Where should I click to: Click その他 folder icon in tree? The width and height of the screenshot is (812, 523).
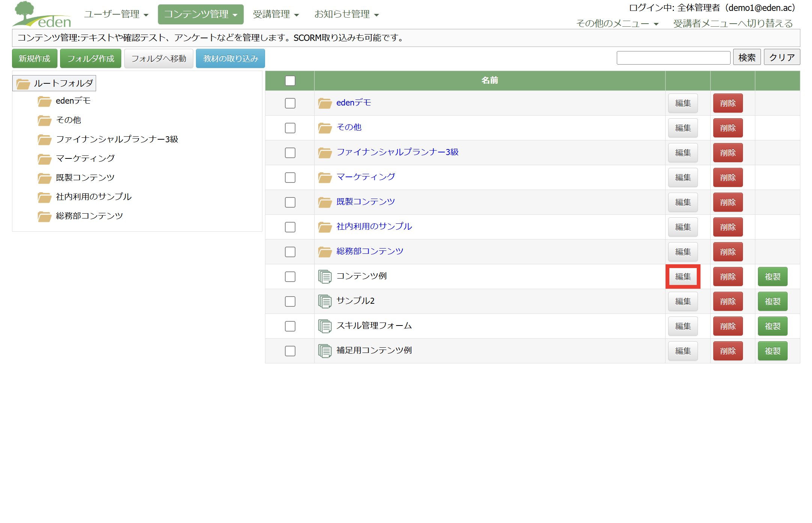click(44, 121)
